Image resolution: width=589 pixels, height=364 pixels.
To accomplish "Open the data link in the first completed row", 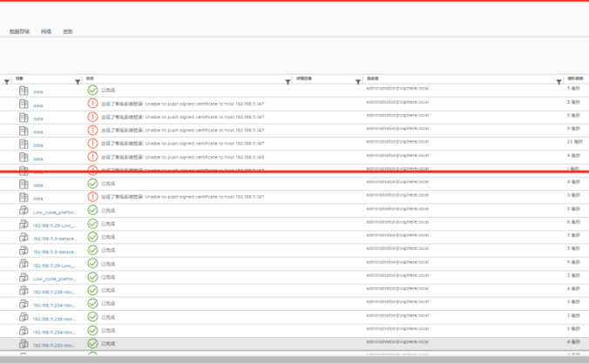I will coord(38,92).
